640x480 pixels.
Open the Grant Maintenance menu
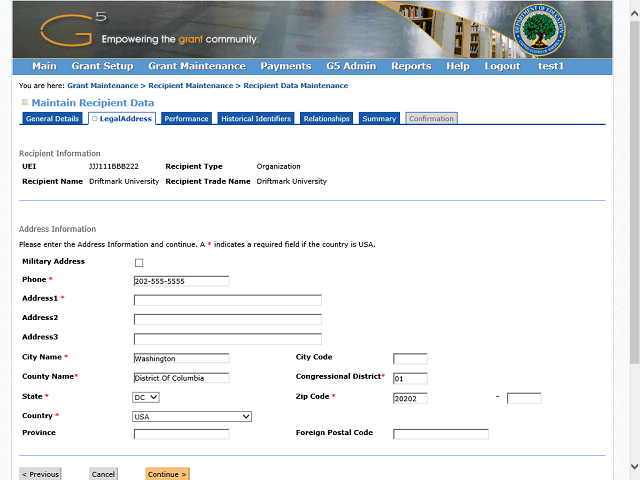[197, 66]
